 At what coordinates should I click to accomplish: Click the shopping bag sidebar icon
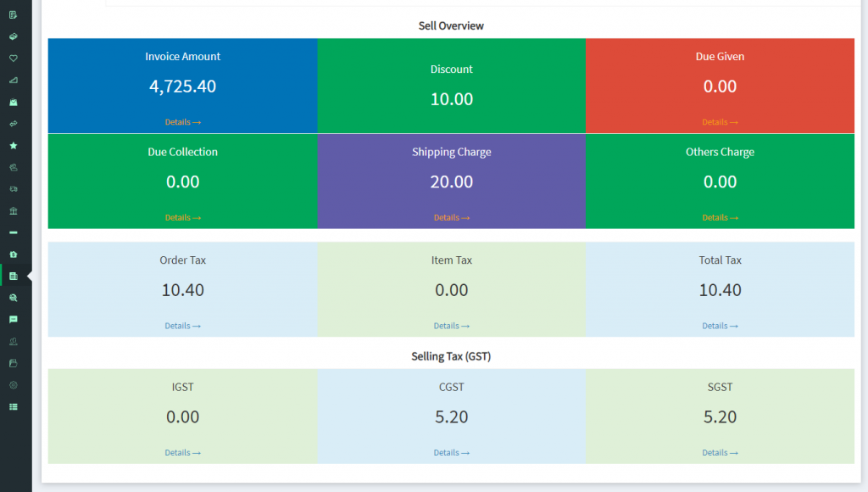tap(13, 102)
